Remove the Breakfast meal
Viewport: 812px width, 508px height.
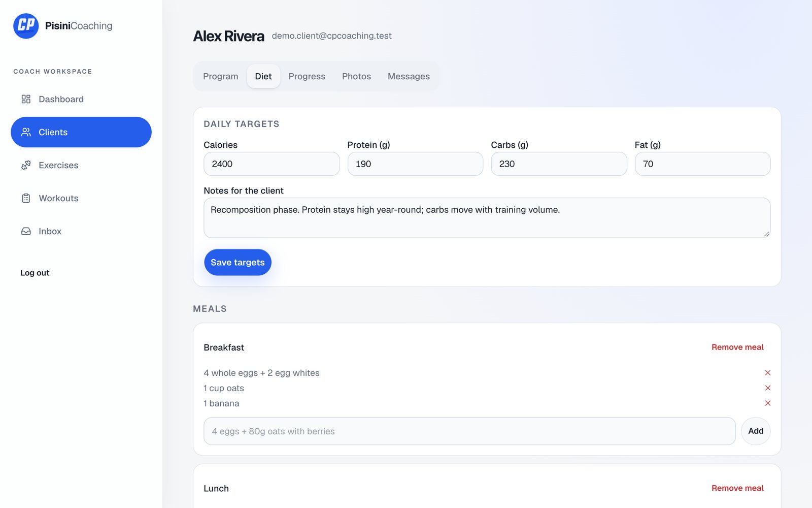point(737,347)
